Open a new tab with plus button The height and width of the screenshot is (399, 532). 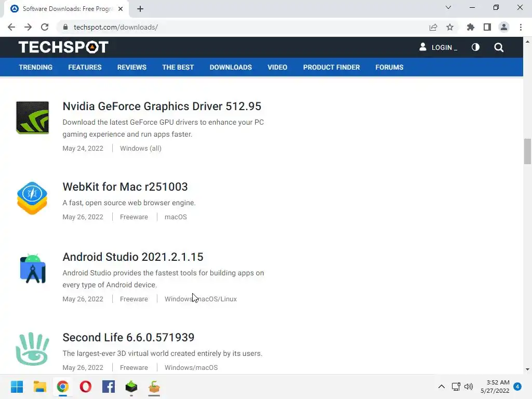coord(140,9)
